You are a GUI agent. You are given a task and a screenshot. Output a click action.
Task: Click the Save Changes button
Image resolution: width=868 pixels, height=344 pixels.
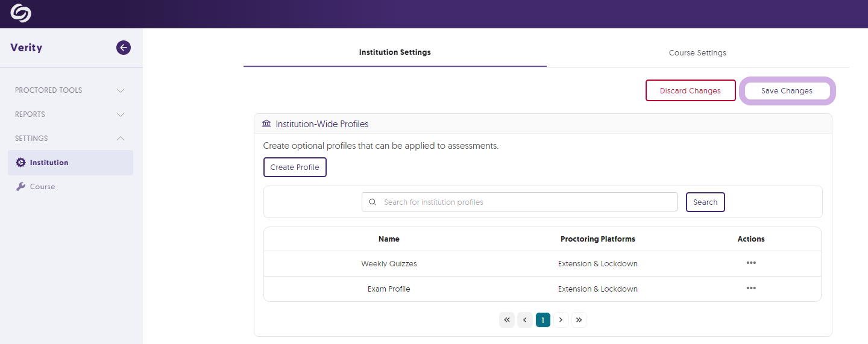[787, 91]
